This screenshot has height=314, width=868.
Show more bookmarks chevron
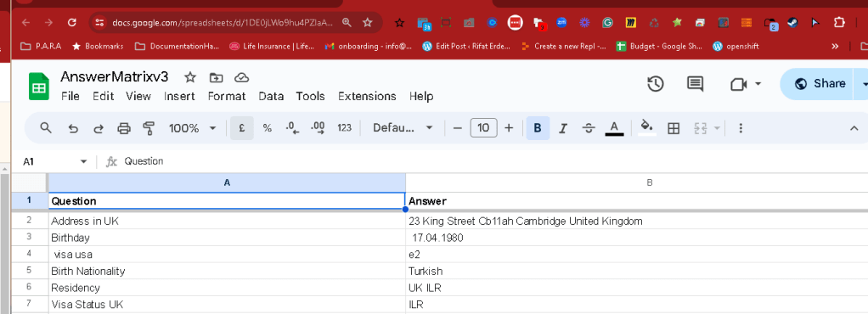pyautogui.click(x=835, y=47)
